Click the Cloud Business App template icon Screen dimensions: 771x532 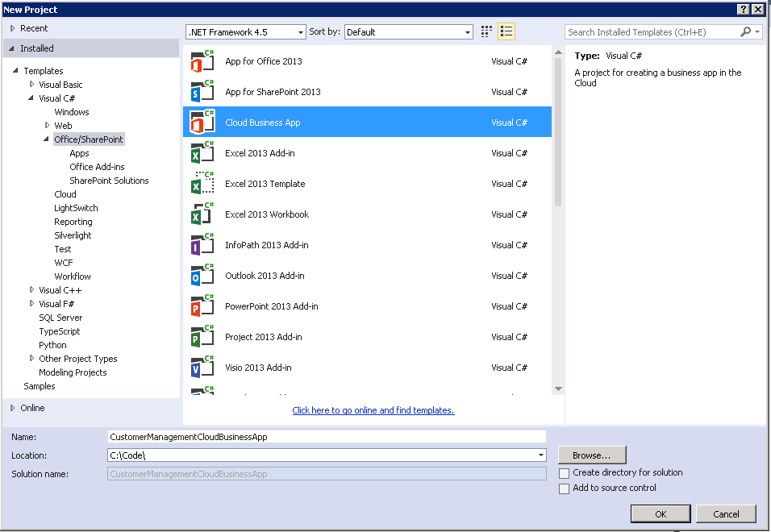[202, 123]
